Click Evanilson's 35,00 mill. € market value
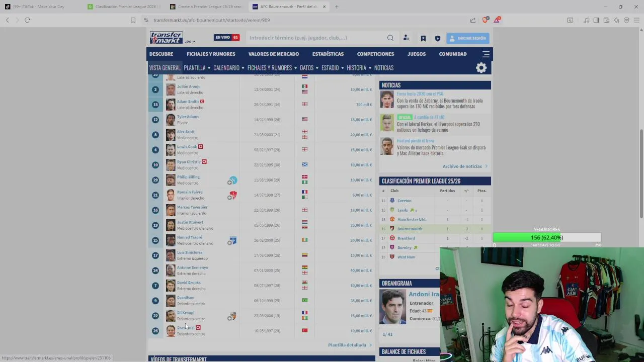 pos(361,301)
